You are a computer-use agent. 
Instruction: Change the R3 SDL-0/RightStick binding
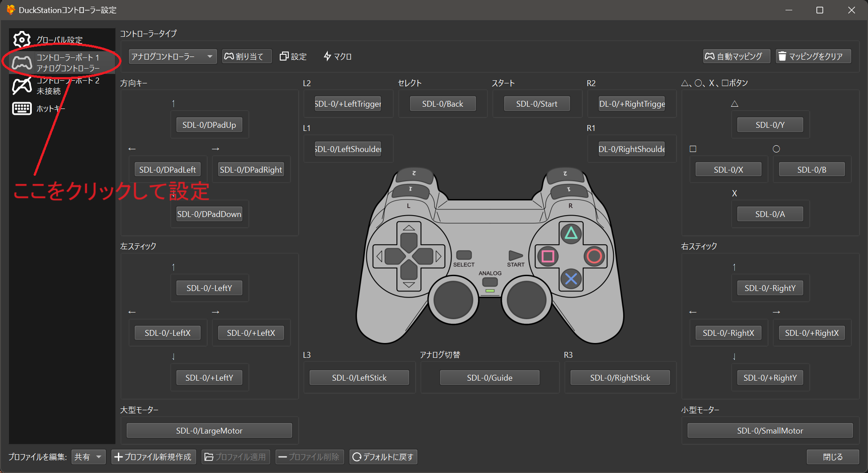620,378
